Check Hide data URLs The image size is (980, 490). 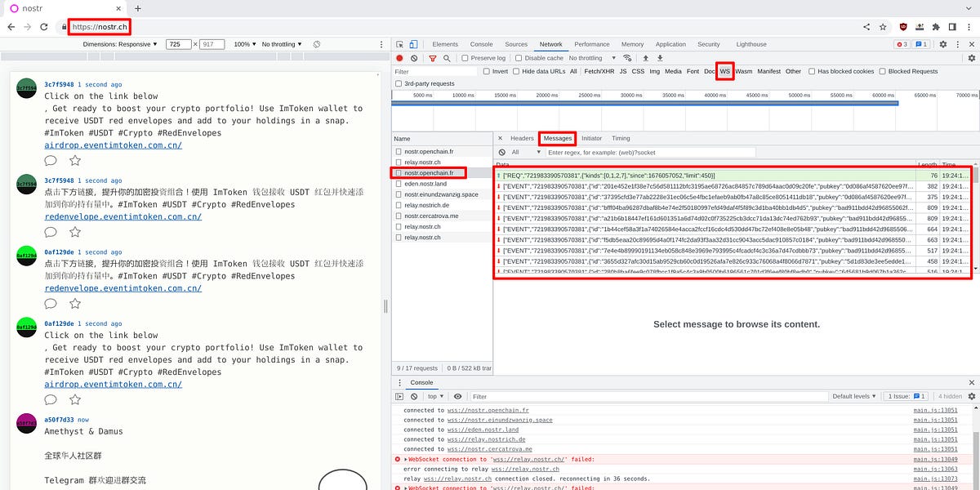pos(516,71)
